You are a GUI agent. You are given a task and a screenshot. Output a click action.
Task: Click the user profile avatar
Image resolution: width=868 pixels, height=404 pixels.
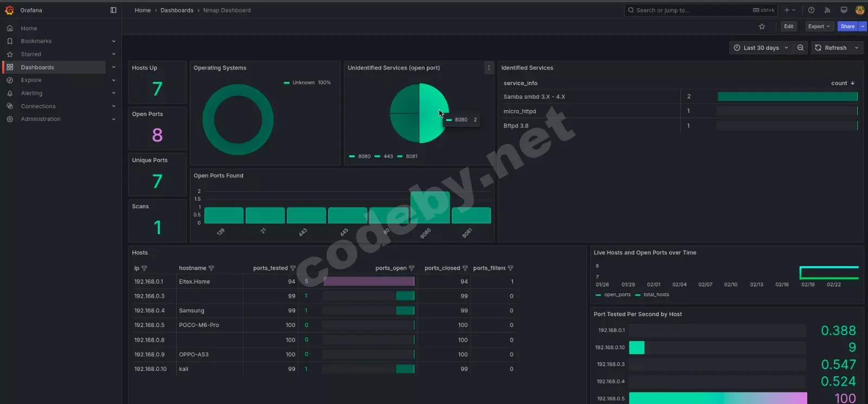tap(860, 10)
